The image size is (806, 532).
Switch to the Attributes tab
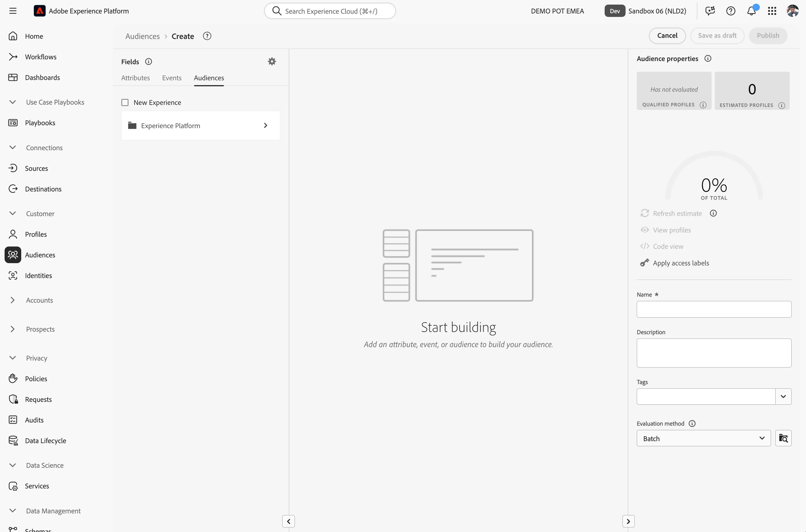[135, 78]
